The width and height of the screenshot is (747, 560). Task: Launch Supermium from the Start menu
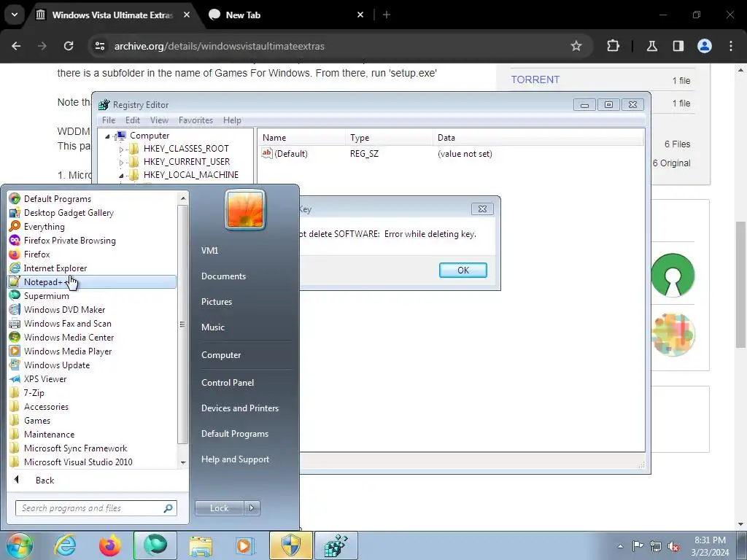pyautogui.click(x=46, y=296)
